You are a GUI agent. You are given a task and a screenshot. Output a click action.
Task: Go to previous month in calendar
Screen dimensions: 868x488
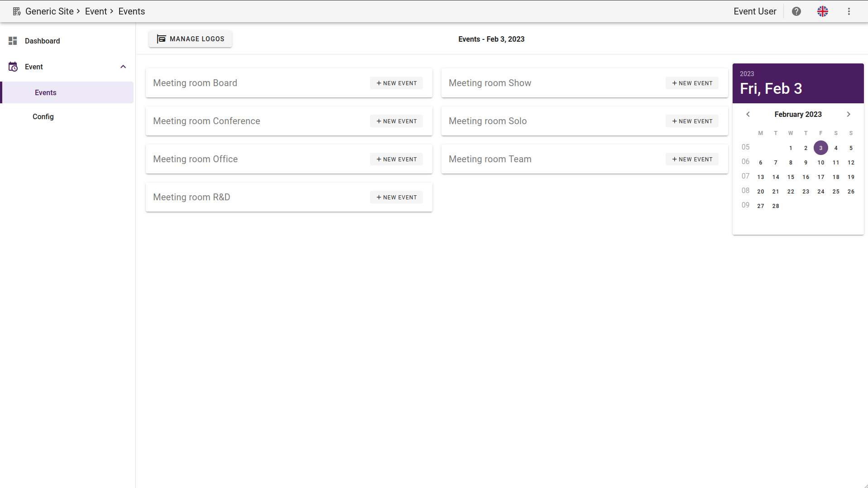748,114
